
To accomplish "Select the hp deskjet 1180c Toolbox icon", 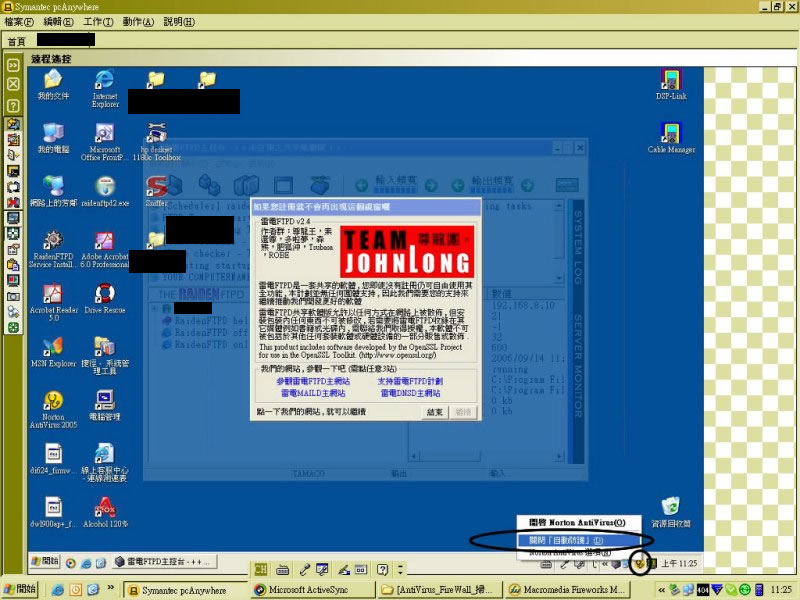I will click(x=157, y=142).
